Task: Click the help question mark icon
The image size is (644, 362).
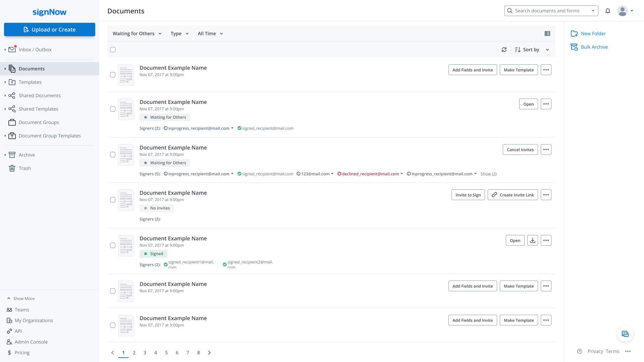Action: click(579, 351)
